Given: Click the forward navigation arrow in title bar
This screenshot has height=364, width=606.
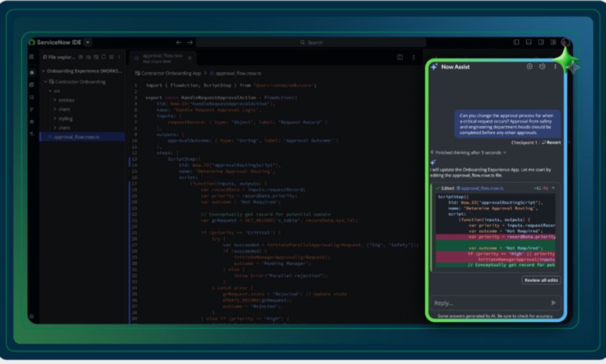Looking at the screenshot, I should coord(190,43).
